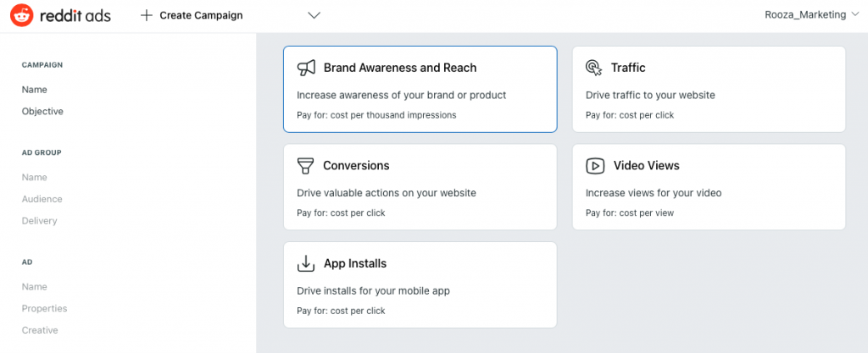Choose the App Installs objective card
Screen dimensions: 868x353
click(420, 284)
